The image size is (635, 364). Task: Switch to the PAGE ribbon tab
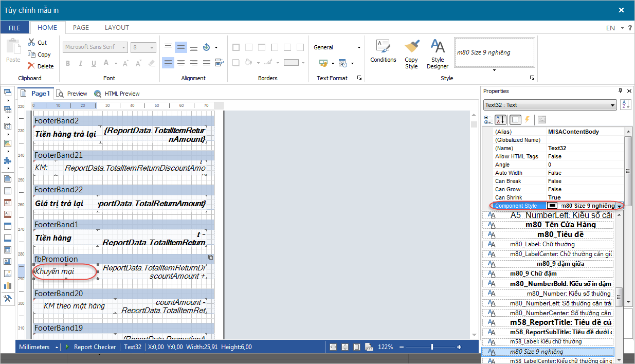(81, 28)
